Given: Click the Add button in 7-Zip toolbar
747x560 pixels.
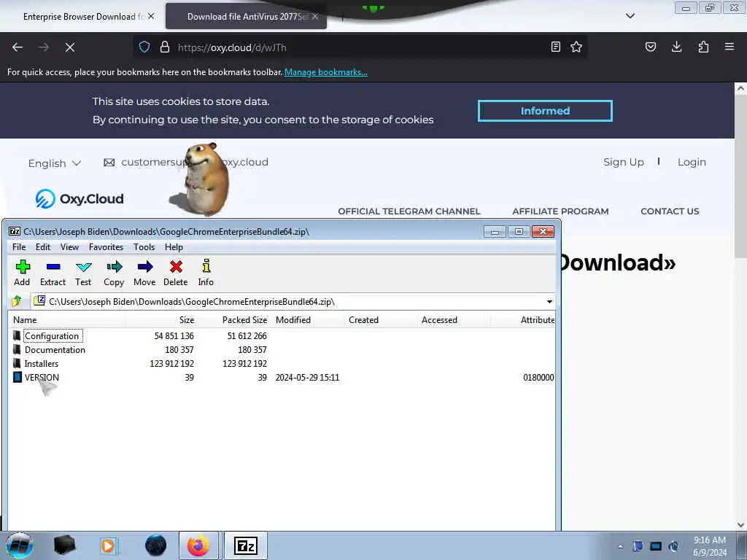Looking at the screenshot, I should point(22,273).
